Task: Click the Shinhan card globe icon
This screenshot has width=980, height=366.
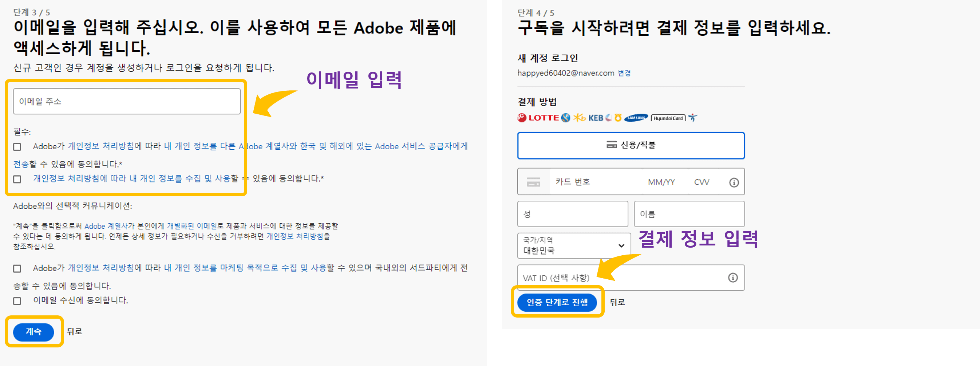Action: point(565,118)
